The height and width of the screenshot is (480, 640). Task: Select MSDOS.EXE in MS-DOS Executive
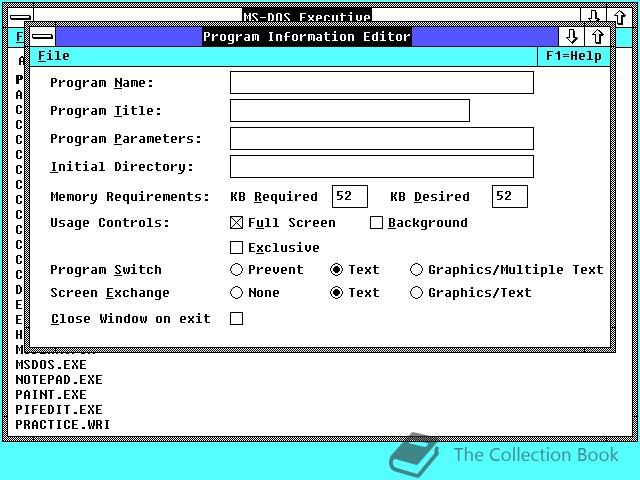click(x=51, y=364)
